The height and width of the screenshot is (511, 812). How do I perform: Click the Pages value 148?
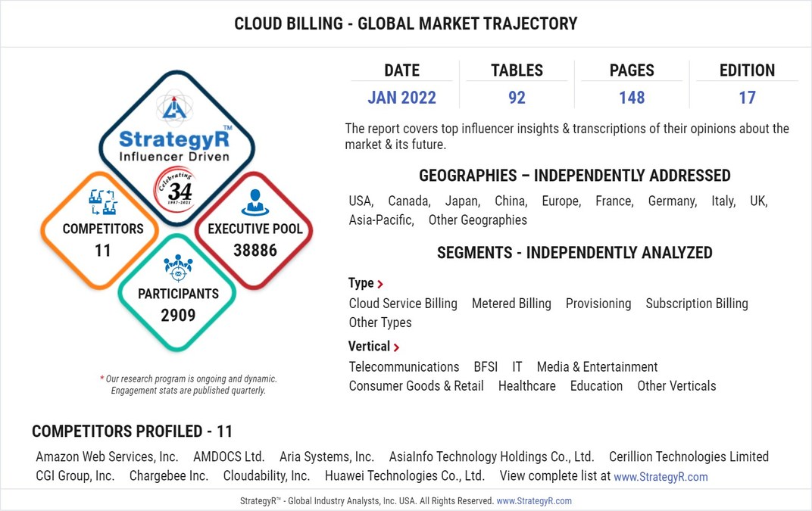(x=632, y=98)
